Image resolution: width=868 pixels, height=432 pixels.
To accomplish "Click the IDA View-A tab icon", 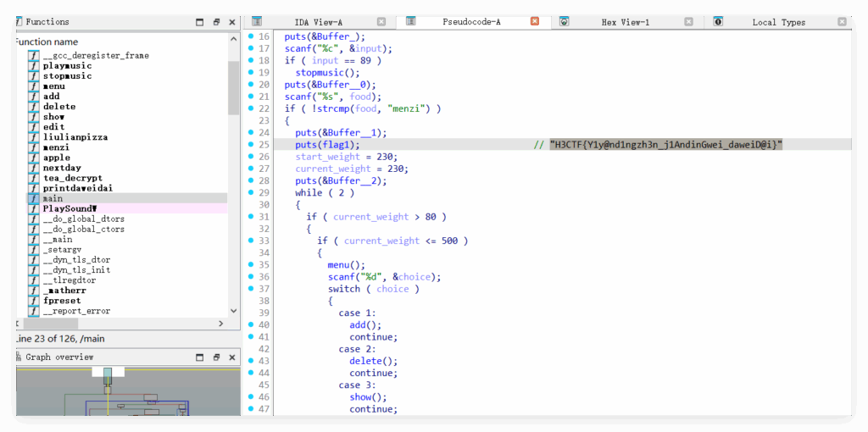I will coord(257,22).
